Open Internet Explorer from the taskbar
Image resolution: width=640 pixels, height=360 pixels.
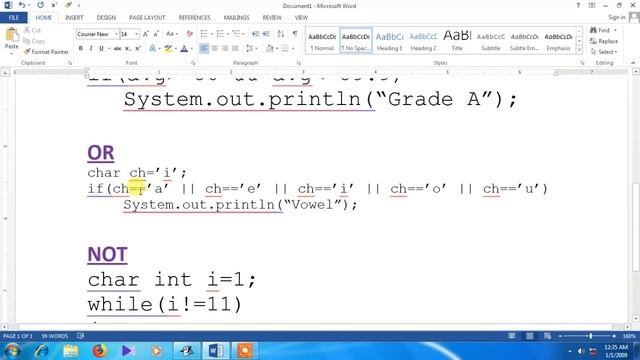42,351
